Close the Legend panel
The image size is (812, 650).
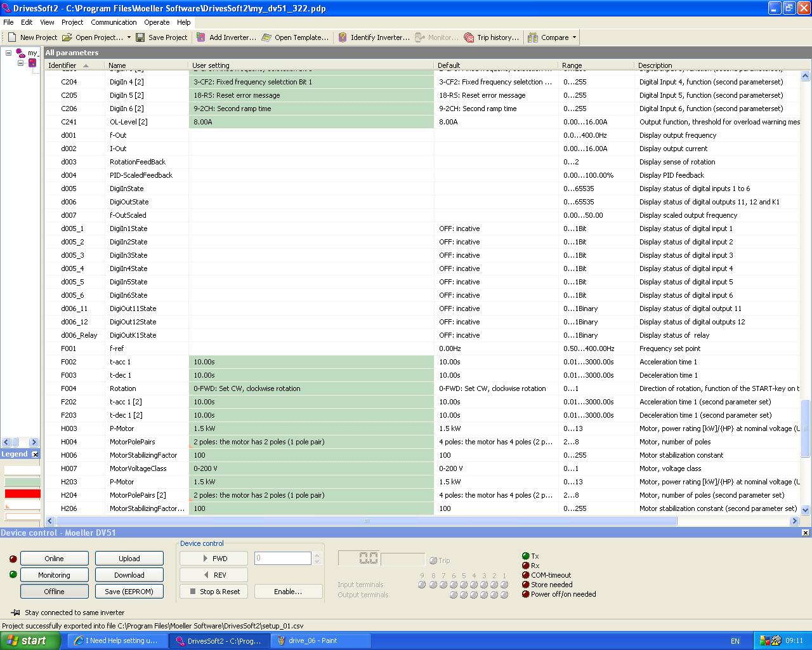coord(36,454)
